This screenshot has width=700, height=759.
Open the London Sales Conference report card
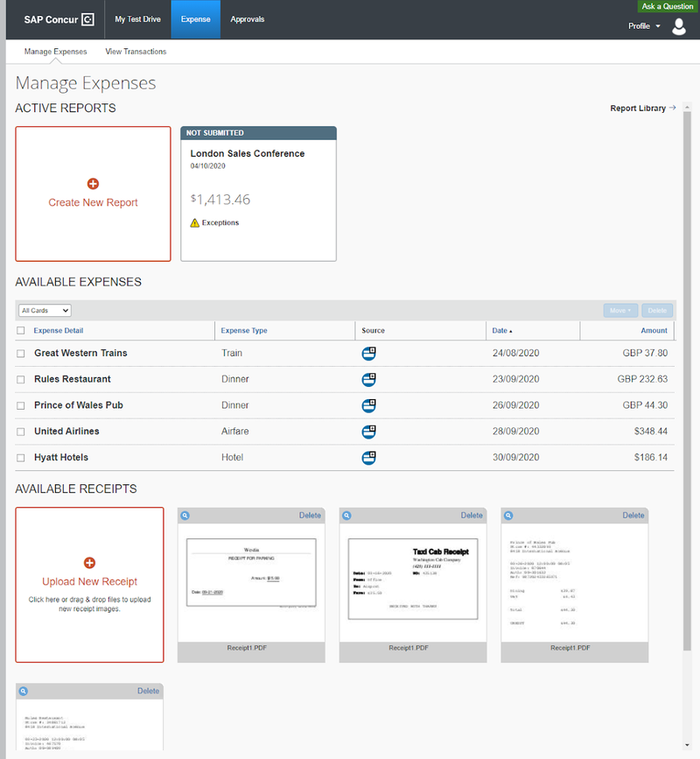258,194
